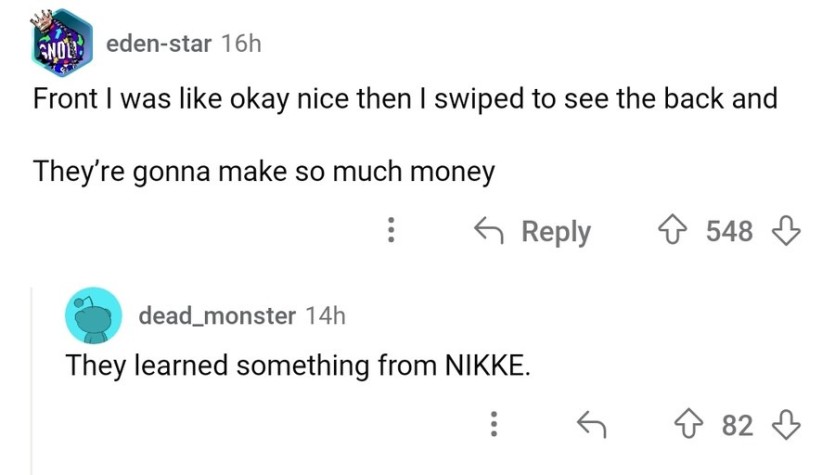Image resolution: width=835 pixels, height=475 pixels.
Task: Click the Reply text on eden-star's comment
Action: [556, 232]
